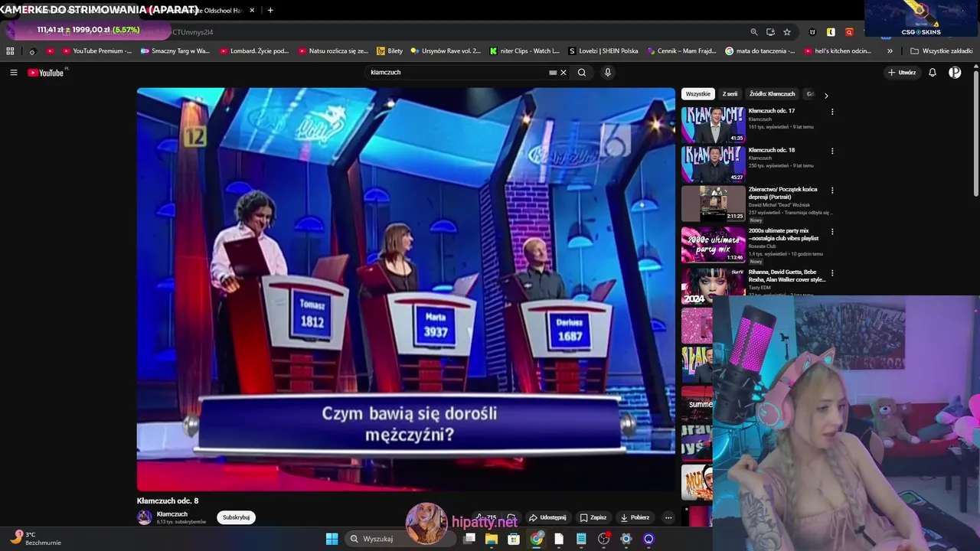Select the 'Wszystkie' filter chip
This screenshot has width=980, height=551.
[698, 94]
